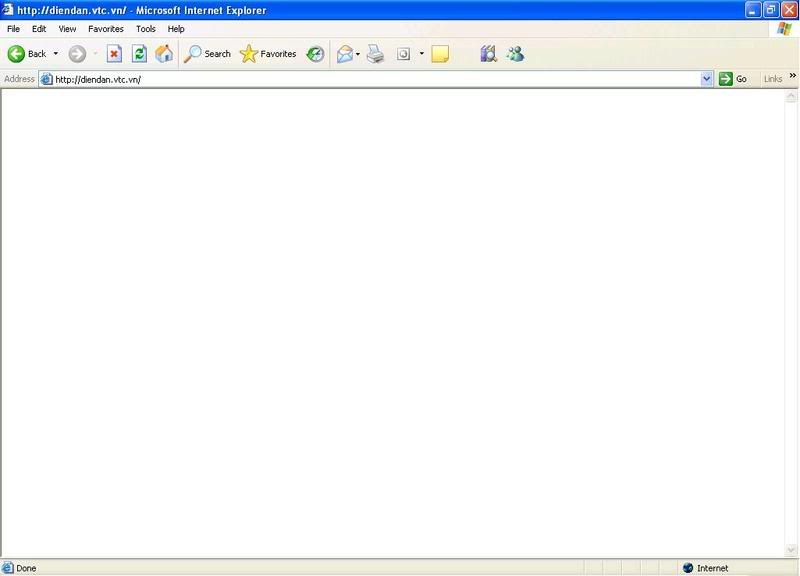Click the green Back arrow button
800x576 pixels.
click(16, 54)
